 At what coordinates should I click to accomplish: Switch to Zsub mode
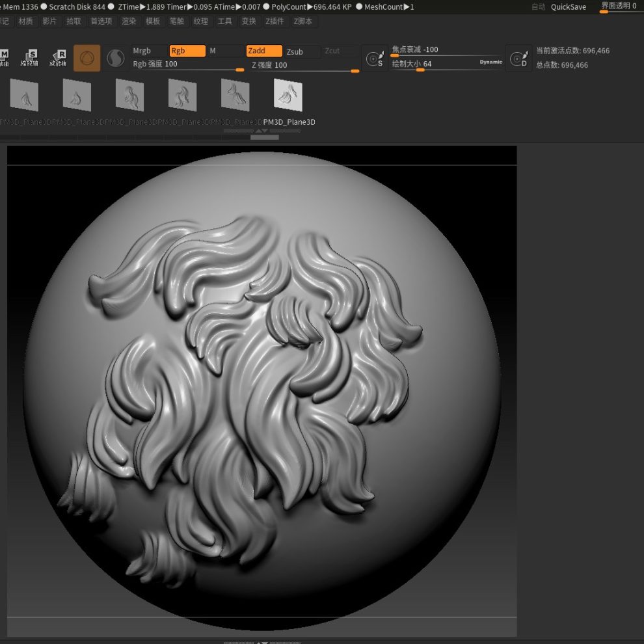[302, 51]
